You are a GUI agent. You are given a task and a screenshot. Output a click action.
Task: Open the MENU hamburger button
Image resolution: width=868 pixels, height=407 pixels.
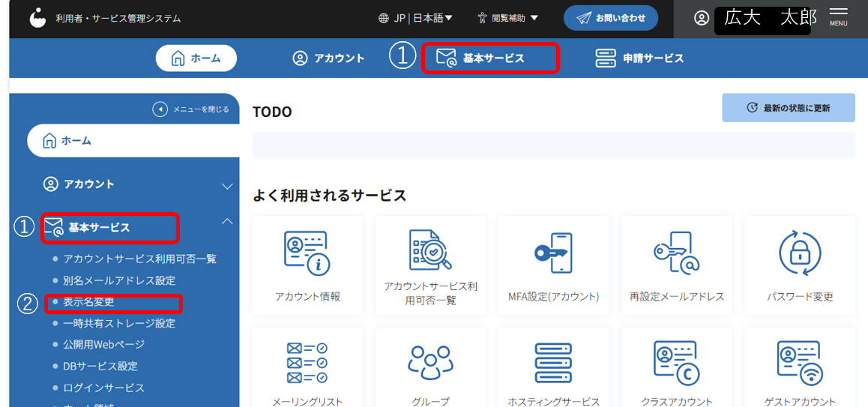[x=838, y=17]
